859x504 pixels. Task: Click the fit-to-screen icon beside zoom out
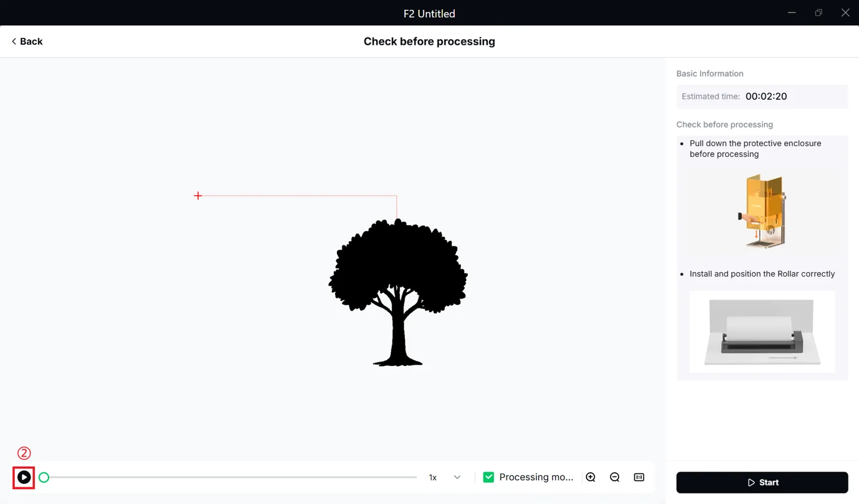point(639,477)
